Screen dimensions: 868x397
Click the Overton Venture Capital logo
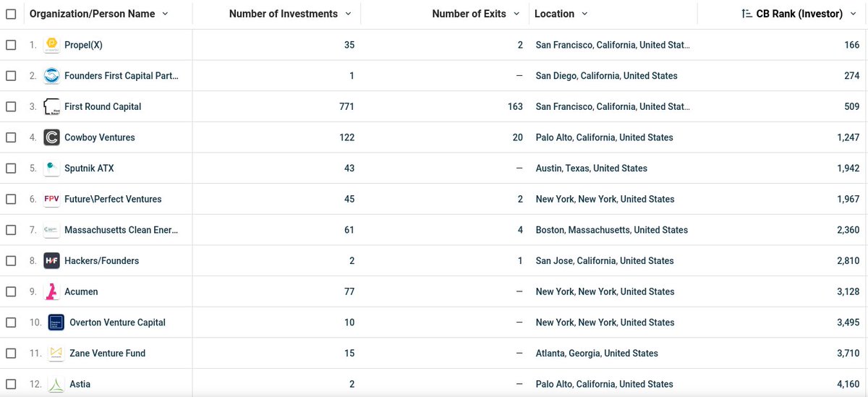(56, 323)
